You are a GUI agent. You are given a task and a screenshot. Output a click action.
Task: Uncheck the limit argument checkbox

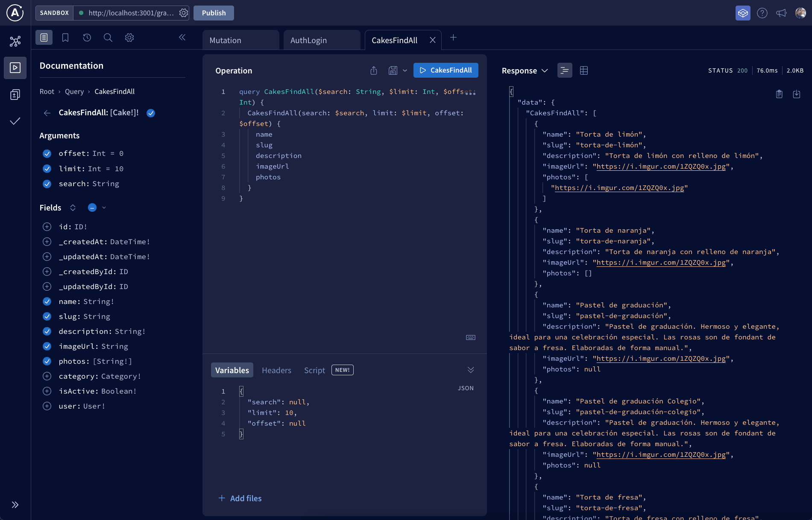click(x=47, y=169)
